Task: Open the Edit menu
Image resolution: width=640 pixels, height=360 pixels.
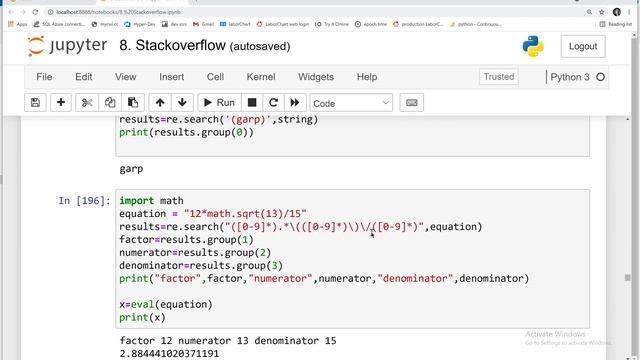Action: (84, 77)
